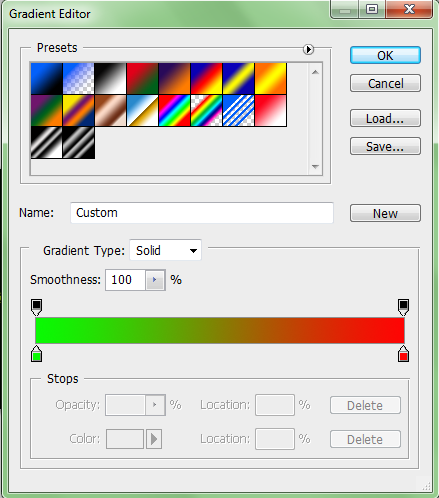Select the red to green gradient preset

tap(142, 79)
